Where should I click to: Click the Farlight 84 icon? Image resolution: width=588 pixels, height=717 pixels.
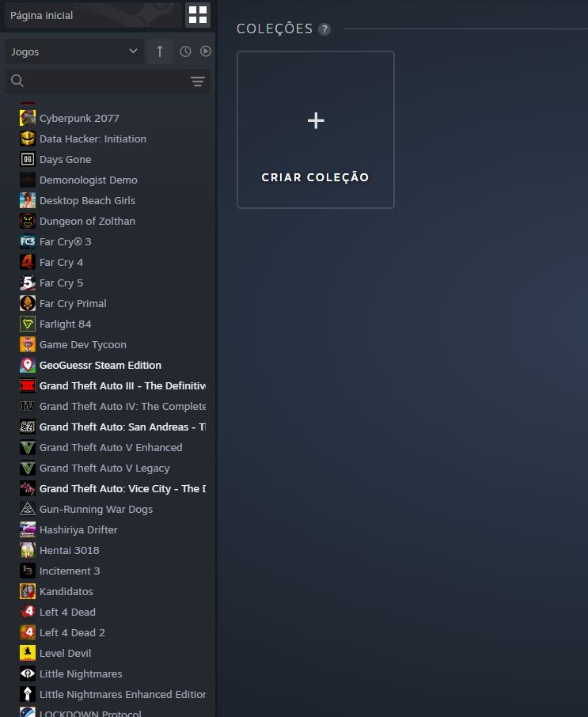click(28, 324)
